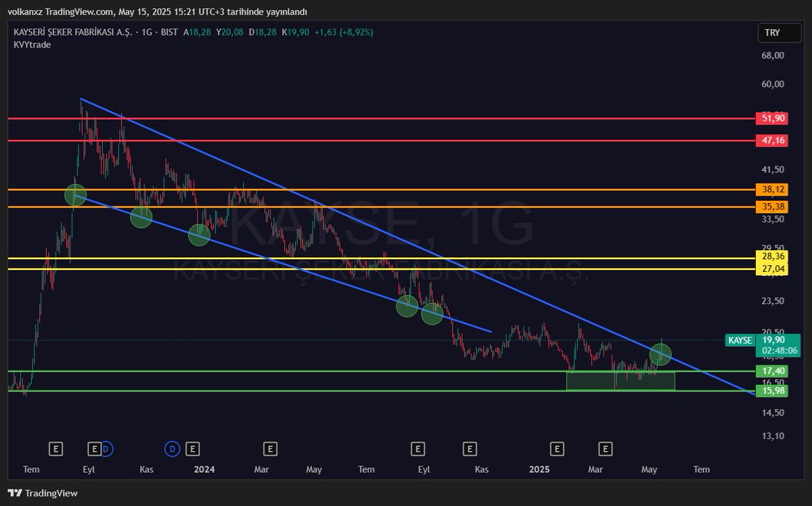Click the 68,00 price axis value
This screenshot has width=812, height=506.
[x=773, y=55]
